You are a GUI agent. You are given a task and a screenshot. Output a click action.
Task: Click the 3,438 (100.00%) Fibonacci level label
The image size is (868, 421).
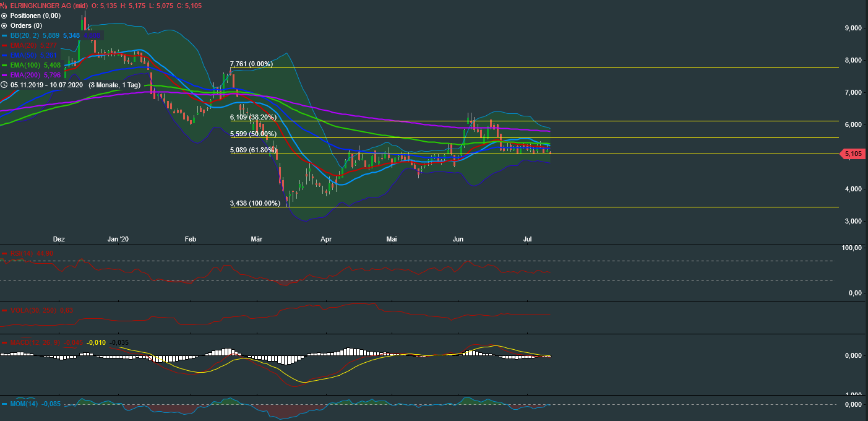(256, 203)
